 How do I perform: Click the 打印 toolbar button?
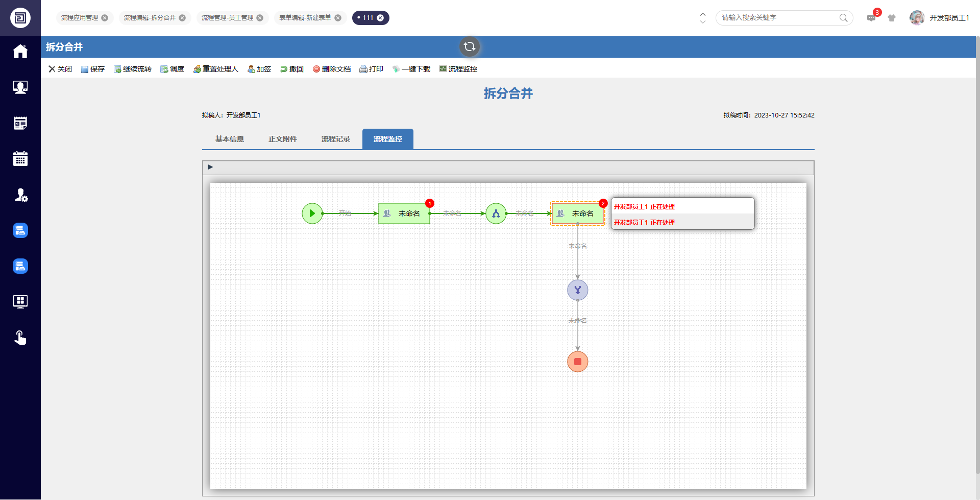point(372,69)
